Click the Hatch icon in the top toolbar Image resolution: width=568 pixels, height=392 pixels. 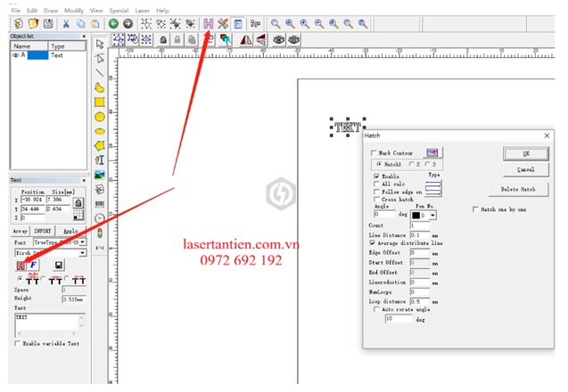[209, 22]
